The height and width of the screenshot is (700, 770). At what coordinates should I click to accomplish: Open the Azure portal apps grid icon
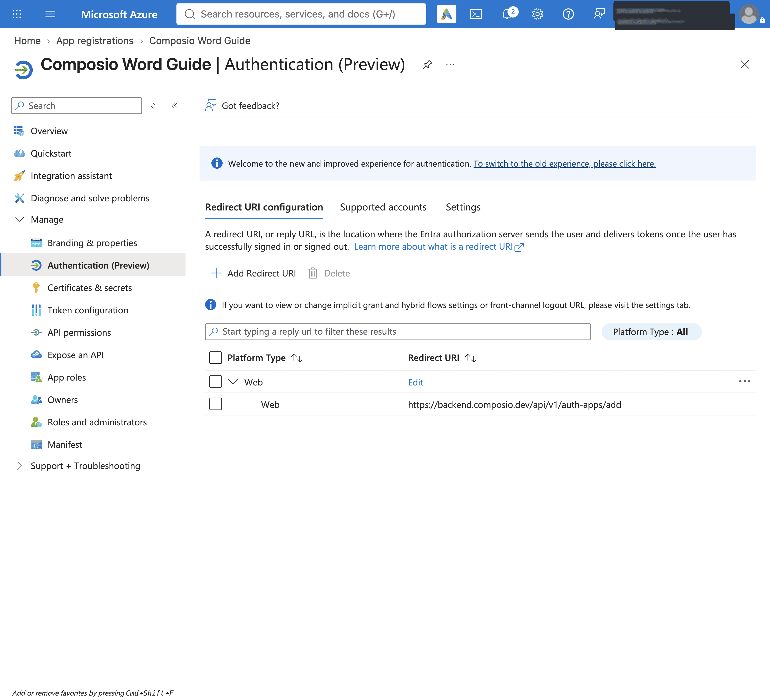click(x=17, y=14)
